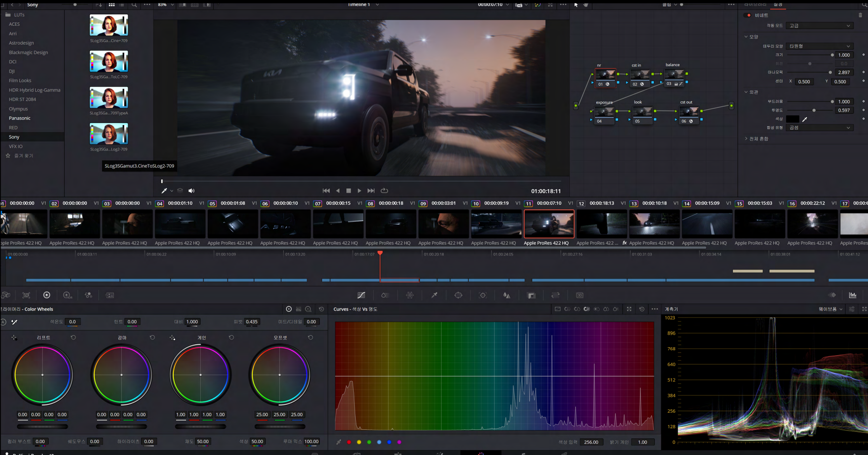Reset the Gamma color wheel
868x455 pixels.
152,337
